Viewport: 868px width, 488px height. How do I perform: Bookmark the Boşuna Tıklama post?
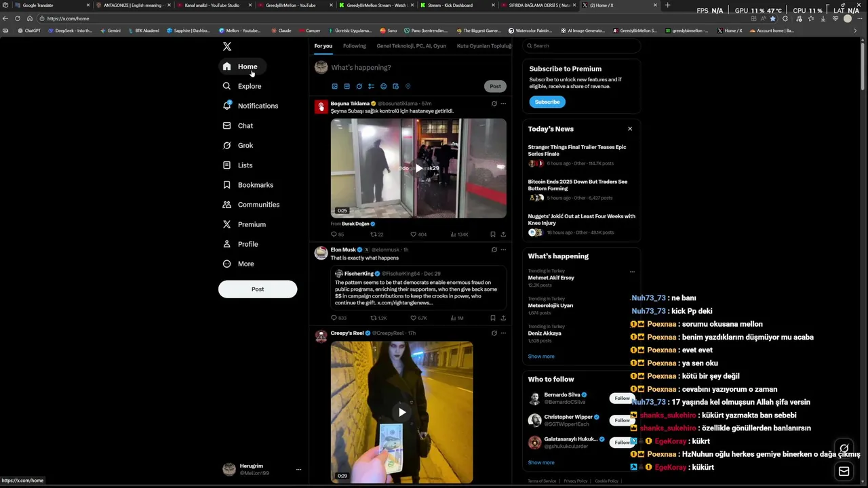[x=493, y=234]
